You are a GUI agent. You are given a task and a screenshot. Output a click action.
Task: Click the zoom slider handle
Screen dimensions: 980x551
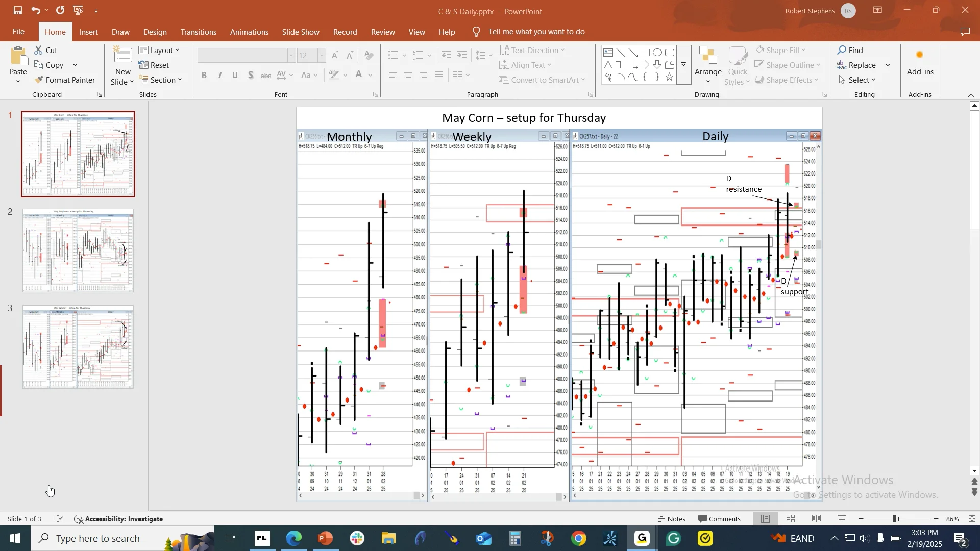click(894, 519)
